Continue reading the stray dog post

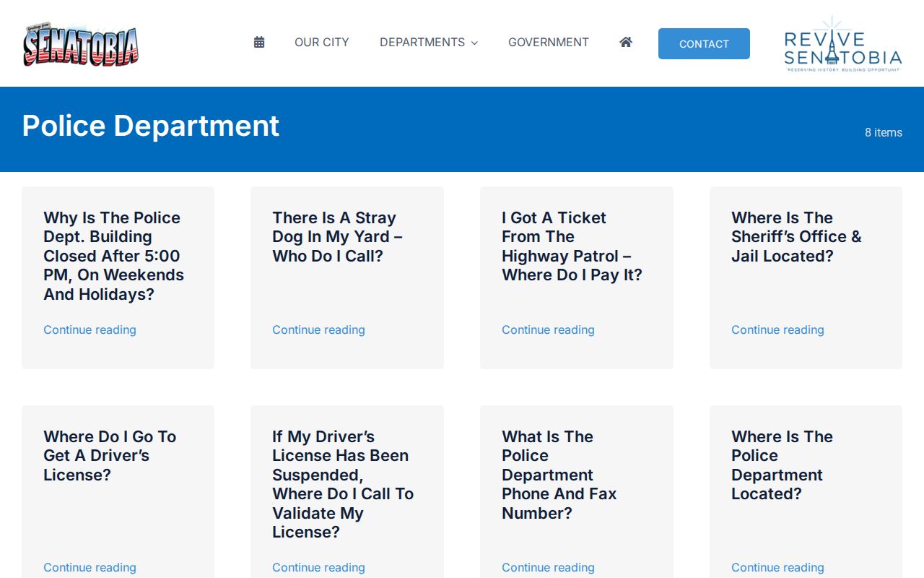pyautogui.click(x=318, y=330)
